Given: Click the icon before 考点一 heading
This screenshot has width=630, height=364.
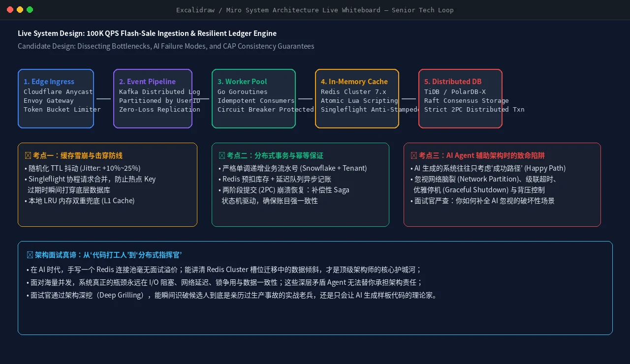Looking at the screenshot, I should tap(28, 155).
